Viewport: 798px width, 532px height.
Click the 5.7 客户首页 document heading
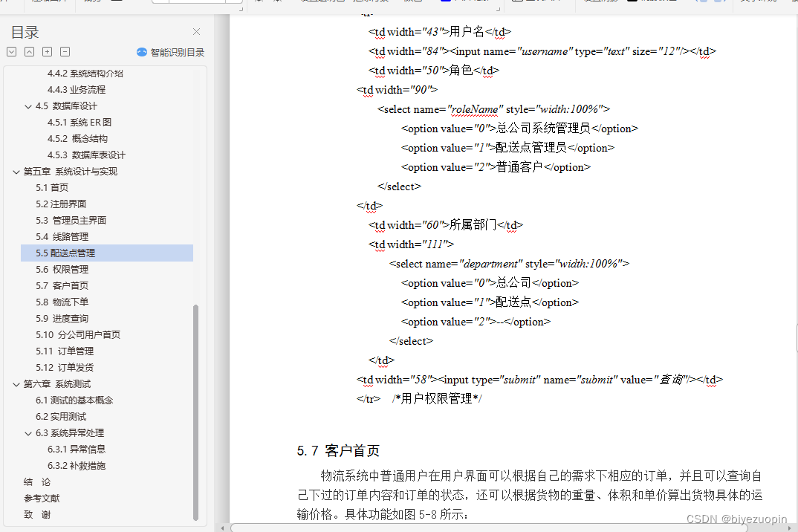338,450
